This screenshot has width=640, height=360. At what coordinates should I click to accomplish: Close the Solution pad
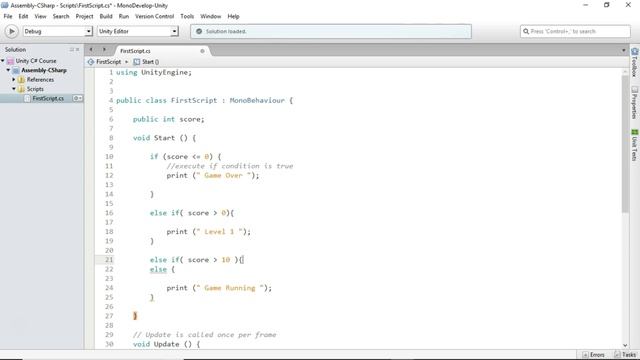click(x=78, y=49)
